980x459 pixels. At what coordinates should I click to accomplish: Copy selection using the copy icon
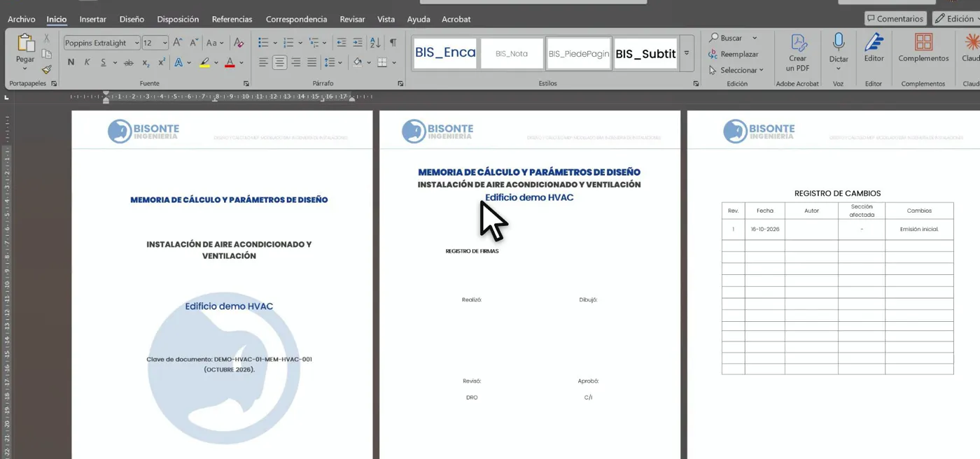(x=47, y=54)
